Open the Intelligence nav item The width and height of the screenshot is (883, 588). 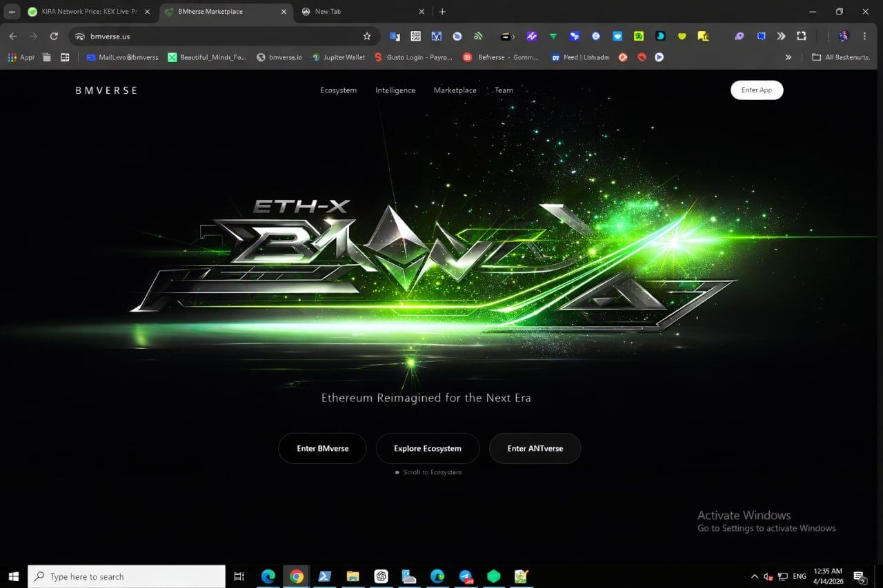tap(395, 90)
